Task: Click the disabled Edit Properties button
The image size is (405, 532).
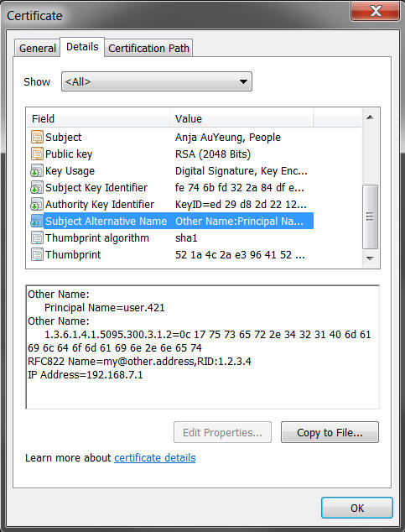Action: click(222, 432)
